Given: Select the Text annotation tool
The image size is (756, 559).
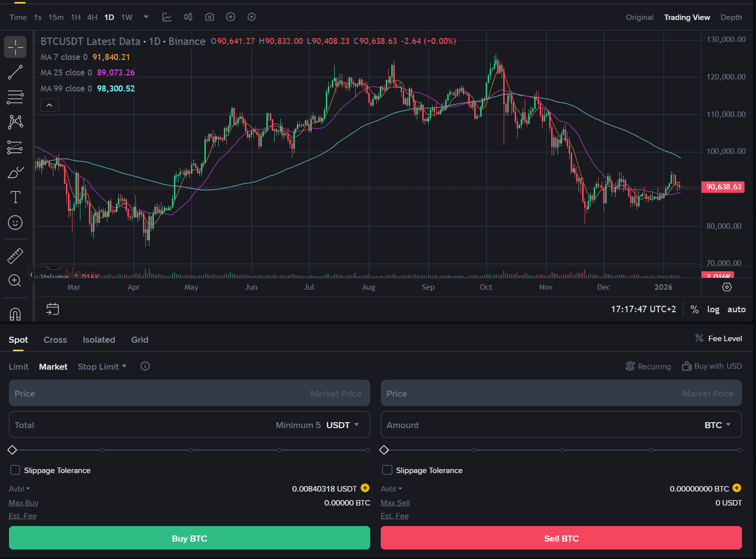Looking at the screenshot, I should pyautogui.click(x=15, y=197).
